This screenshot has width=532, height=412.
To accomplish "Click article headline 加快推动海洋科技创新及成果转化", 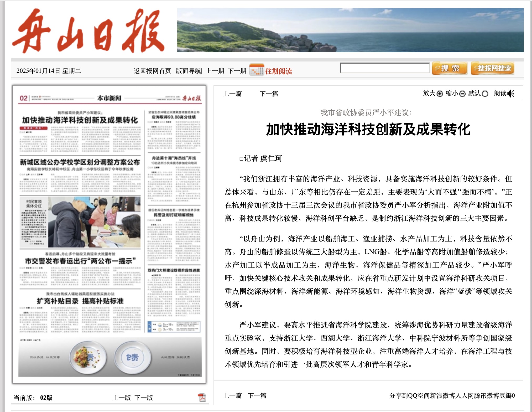I will coord(368,129).
